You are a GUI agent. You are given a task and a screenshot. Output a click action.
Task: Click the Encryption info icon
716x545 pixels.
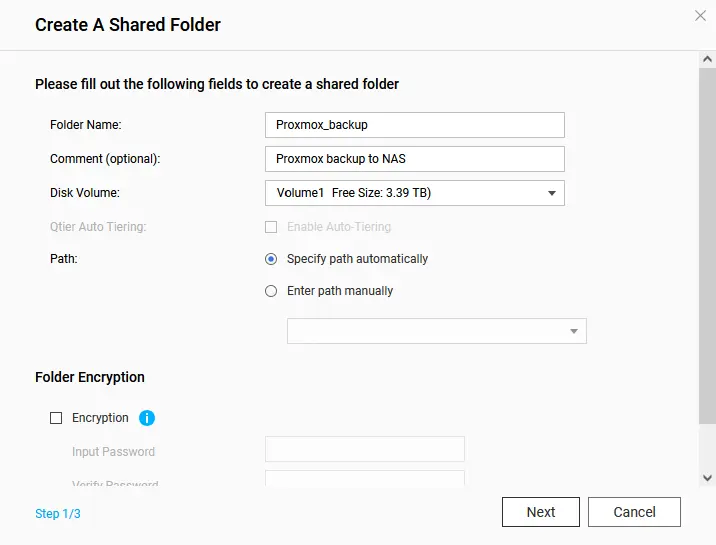tap(147, 418)
